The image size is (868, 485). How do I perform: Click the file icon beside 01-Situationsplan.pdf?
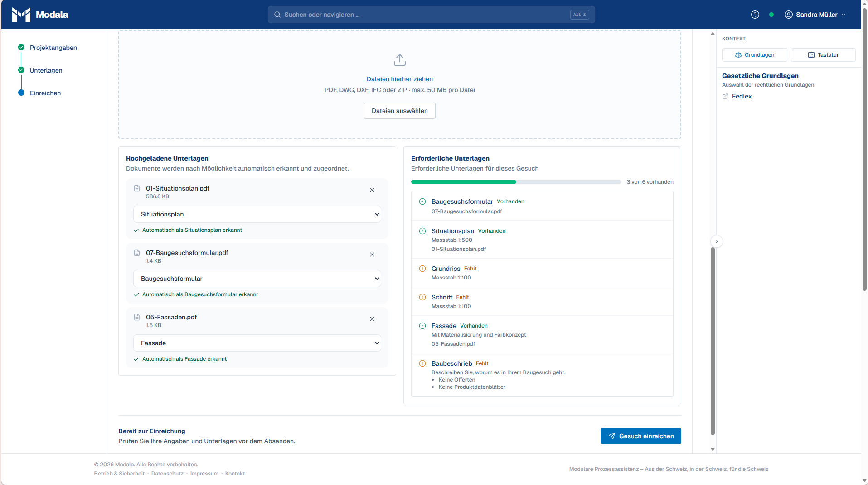137,188
